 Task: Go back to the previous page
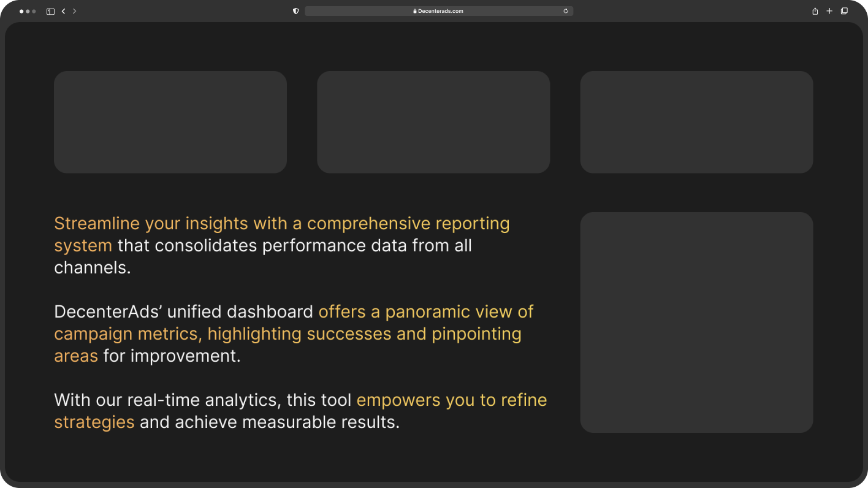[63, 11]
